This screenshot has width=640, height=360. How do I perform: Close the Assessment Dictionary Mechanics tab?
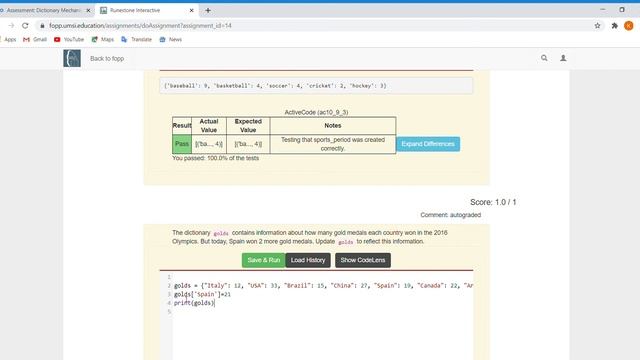click(x=88, y=10)
